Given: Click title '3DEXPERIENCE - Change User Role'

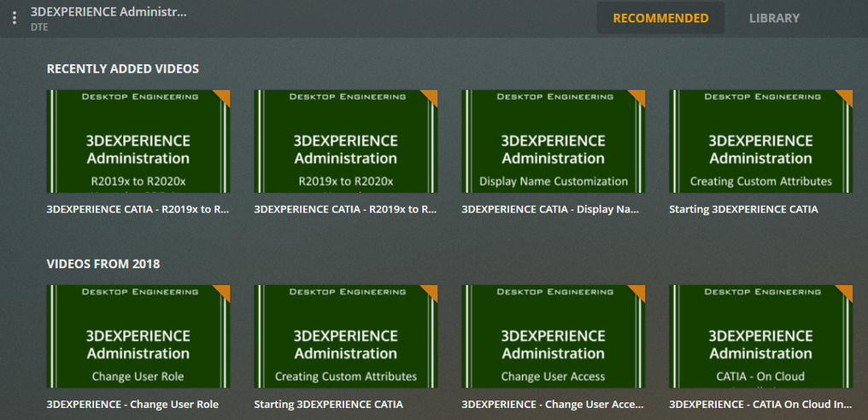Looking at the screenshot, I should tap(132, 405).
